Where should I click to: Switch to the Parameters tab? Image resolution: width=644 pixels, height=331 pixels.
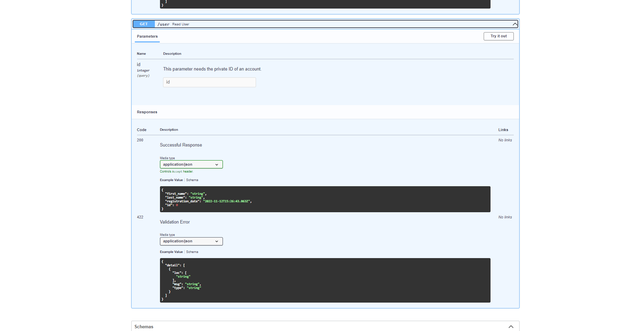coord(147,36)
